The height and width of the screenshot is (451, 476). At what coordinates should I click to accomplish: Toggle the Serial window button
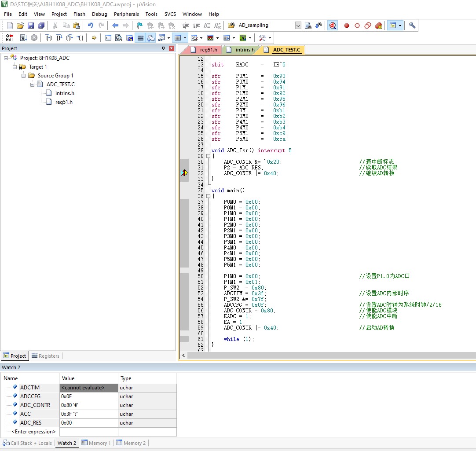point(194,38)
